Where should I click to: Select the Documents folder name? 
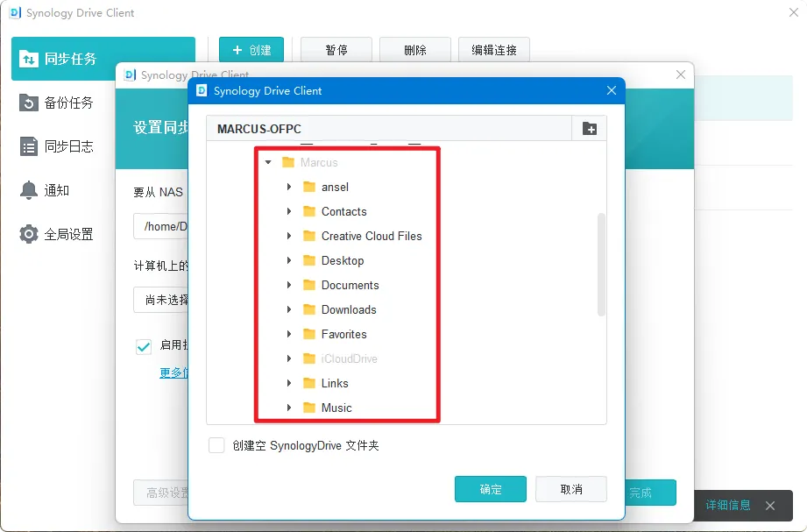pyautogui.click(x=350, y=286)
